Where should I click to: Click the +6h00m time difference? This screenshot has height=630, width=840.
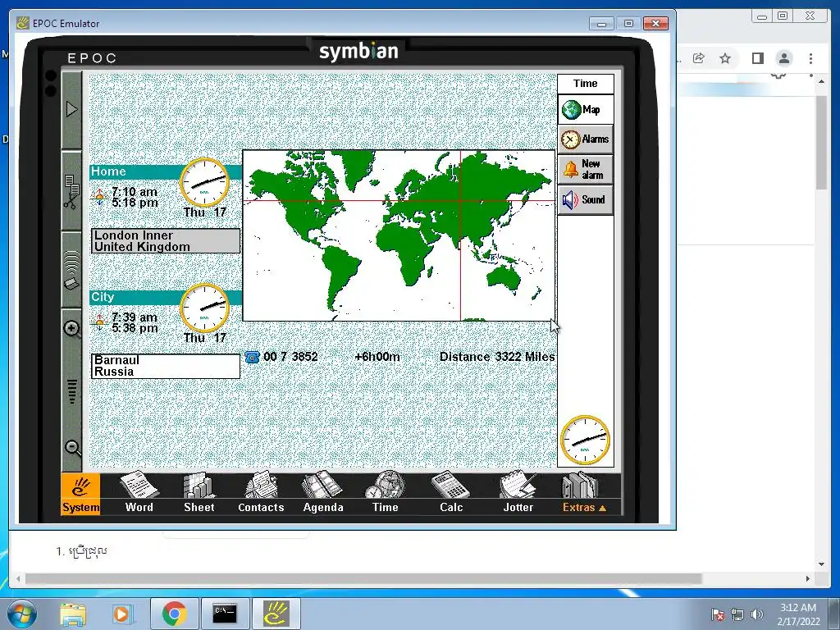point(377,357)
